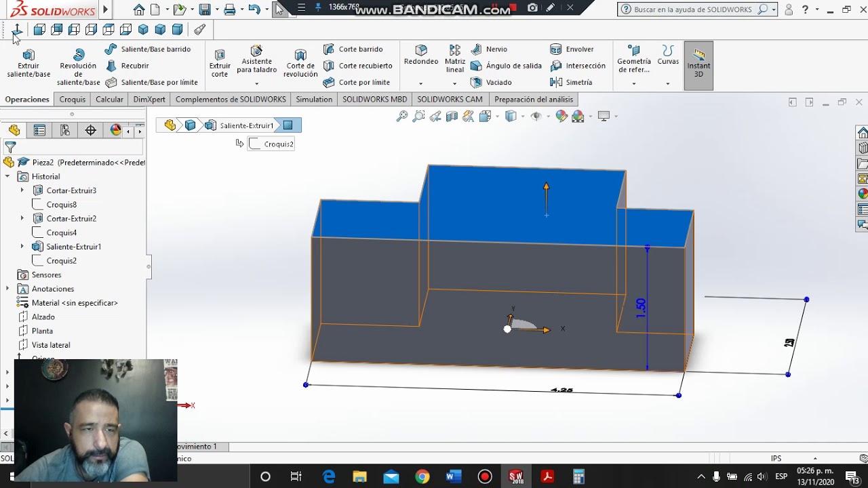Expand the Cortar-Extruir3 feature
Screen dimensions: 868x488
coord(22,190)
